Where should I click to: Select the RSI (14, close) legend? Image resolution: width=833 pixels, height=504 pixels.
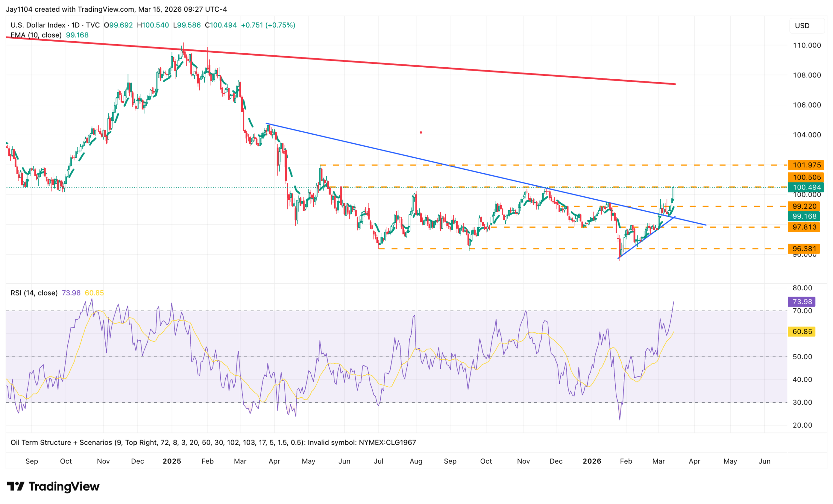[x=34, y=293]
